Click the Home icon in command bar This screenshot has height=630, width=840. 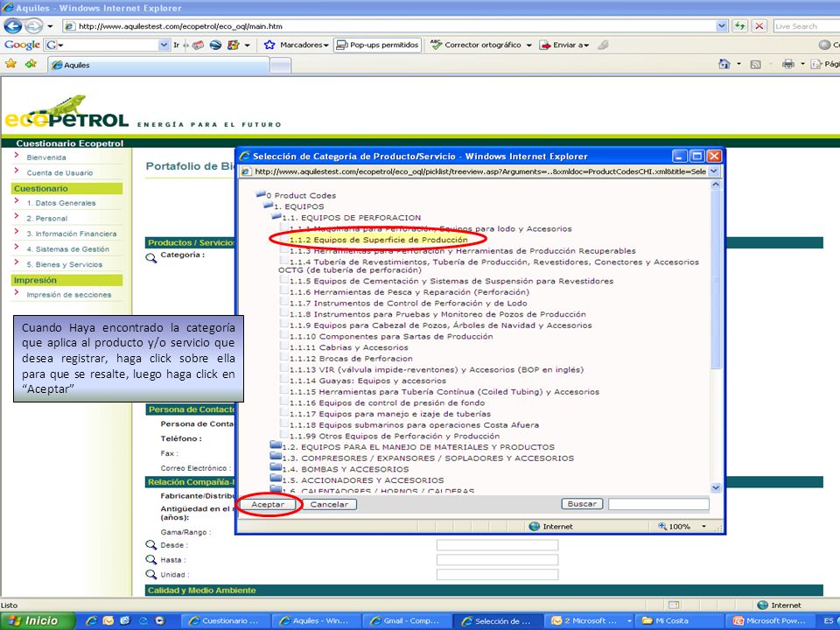click(x=724, y=64)
